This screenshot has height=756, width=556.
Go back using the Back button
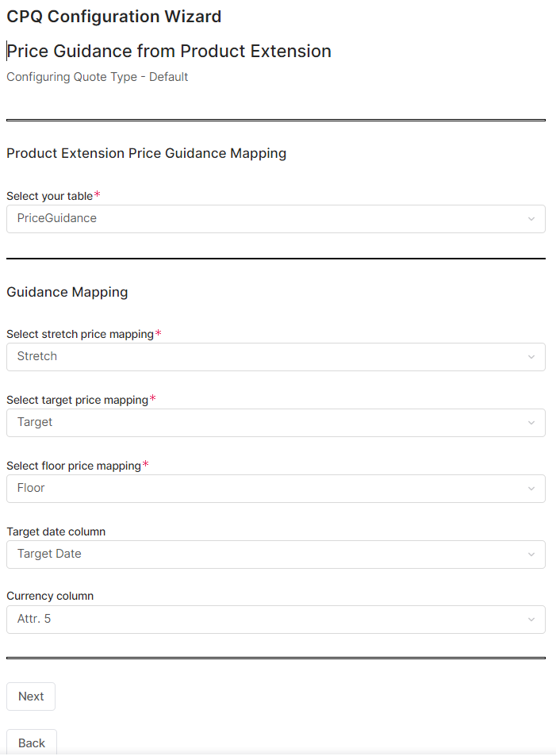tap(32, 743)
